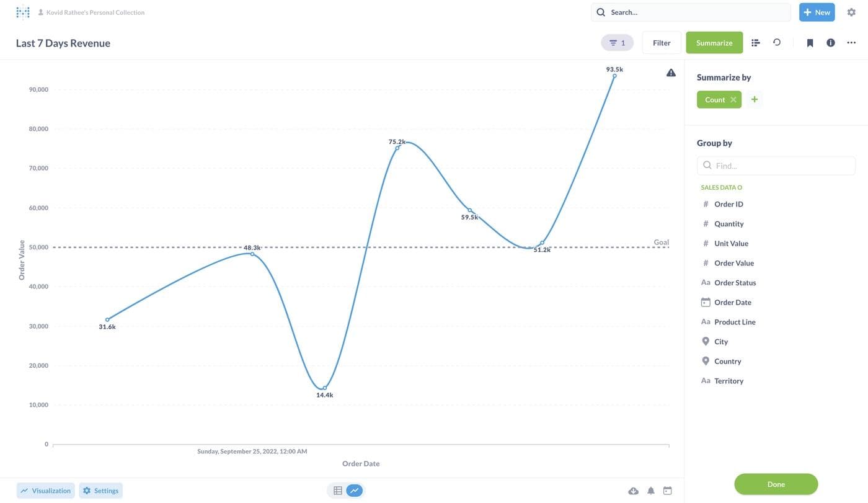Screen dimensions: 868x503
Task: Group by Product Line
Action: click(x=735, y=322)
